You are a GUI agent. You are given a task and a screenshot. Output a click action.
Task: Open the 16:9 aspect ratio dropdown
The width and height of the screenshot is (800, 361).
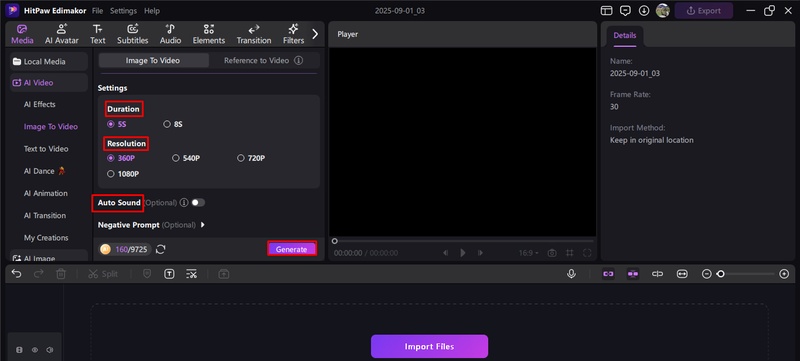click(x=529, y=253)
